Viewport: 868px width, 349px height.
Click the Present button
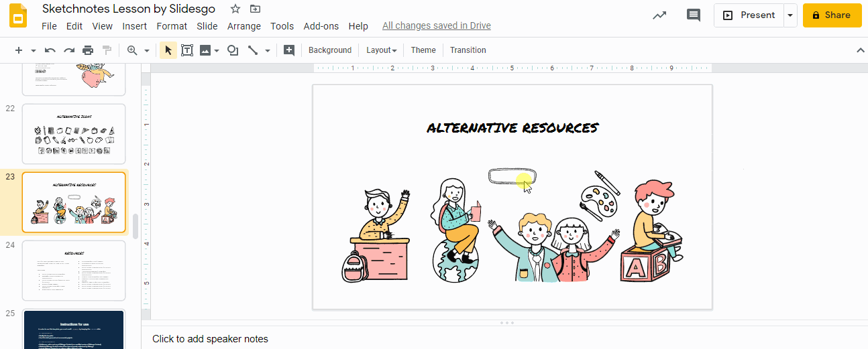point(749,15)
